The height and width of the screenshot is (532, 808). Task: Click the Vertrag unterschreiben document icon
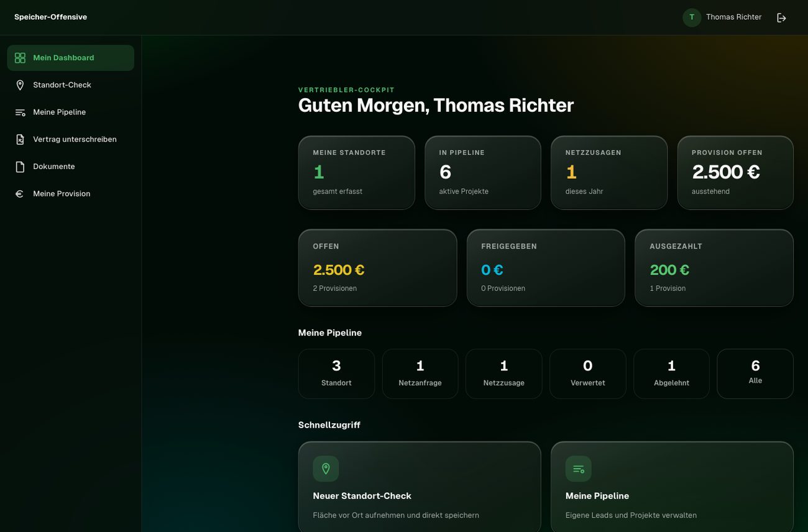[x=20, y=140]
